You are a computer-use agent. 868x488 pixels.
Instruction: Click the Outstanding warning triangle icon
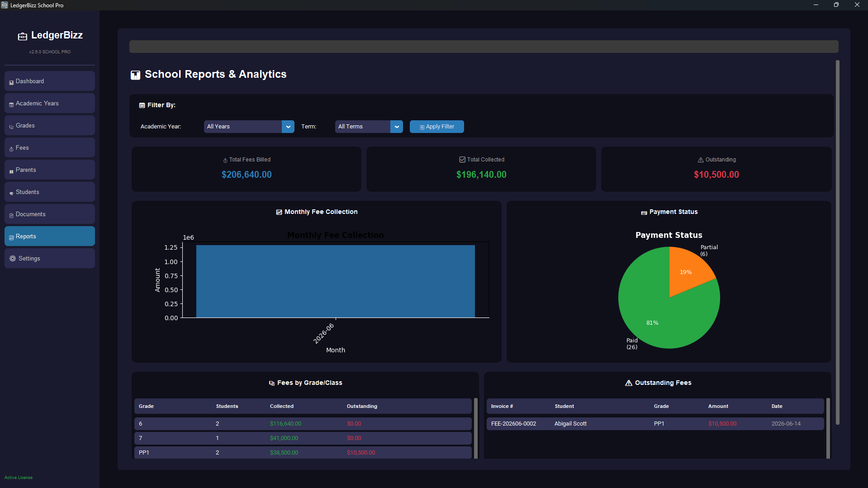click(701, 160)
